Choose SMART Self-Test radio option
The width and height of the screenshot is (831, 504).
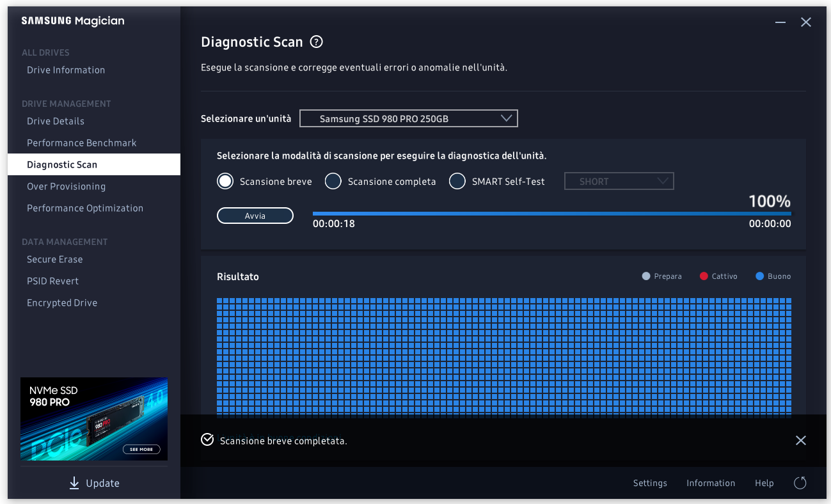[x=457, y=182]
